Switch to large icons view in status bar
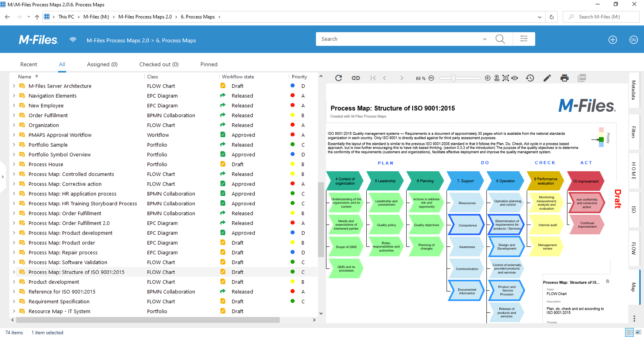Screen dimensions: 644x337 tap(638, 333)
